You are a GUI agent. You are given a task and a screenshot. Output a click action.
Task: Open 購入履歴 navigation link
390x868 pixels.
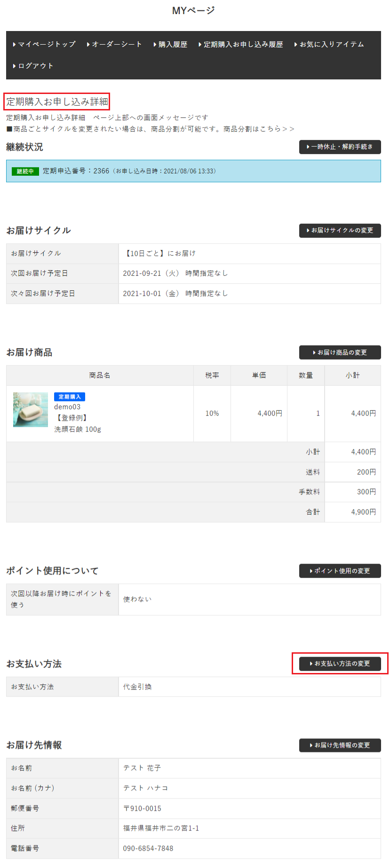pyautogui.click(x=171, y=44)
